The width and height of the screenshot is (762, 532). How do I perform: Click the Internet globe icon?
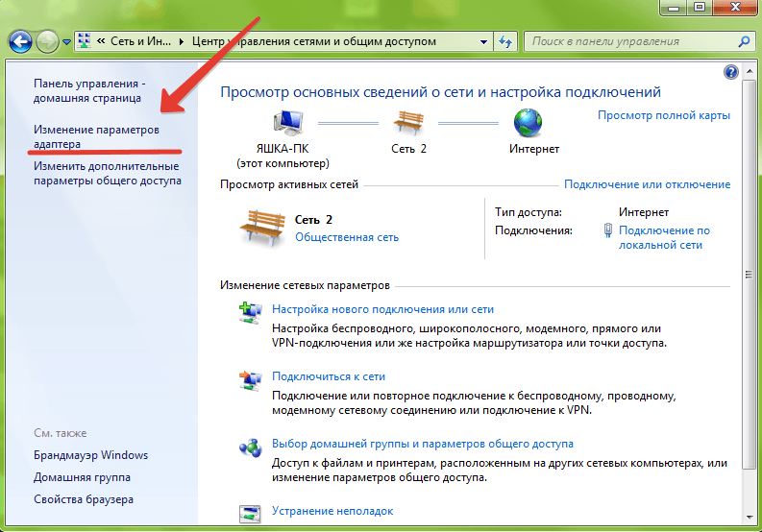coord(528,122)
